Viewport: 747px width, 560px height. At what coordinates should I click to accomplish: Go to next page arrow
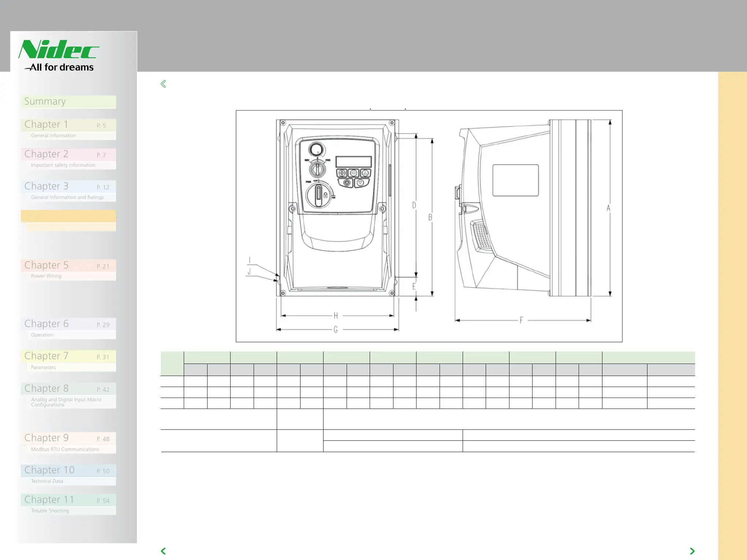pos(692,551)
